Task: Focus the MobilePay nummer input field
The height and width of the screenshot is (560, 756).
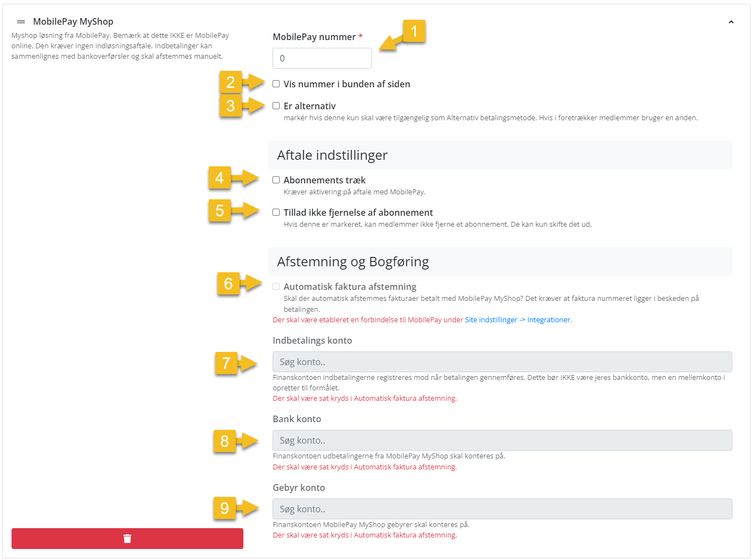Action: 322,58
